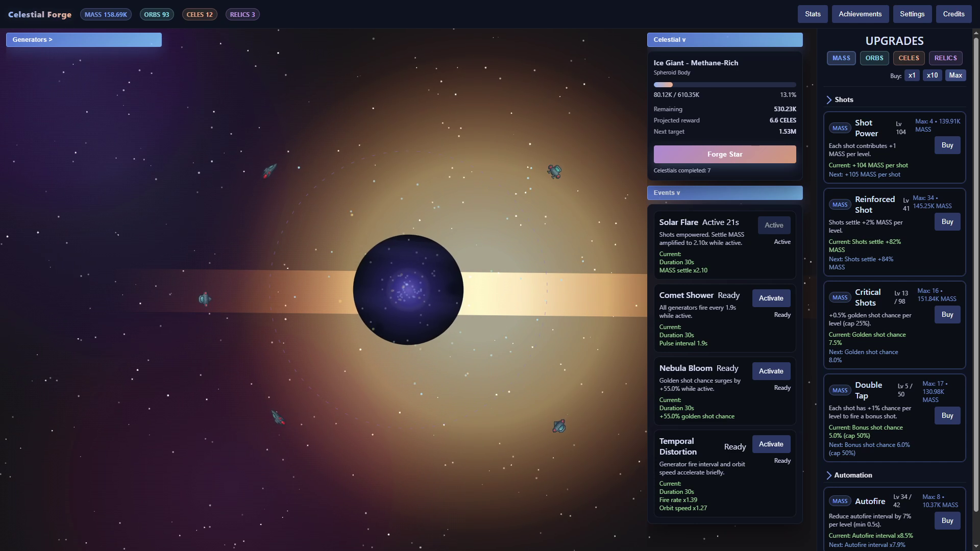Click the red rocket ship in the lower-left of the space view
980x551 pixels.
click(278, 417)
